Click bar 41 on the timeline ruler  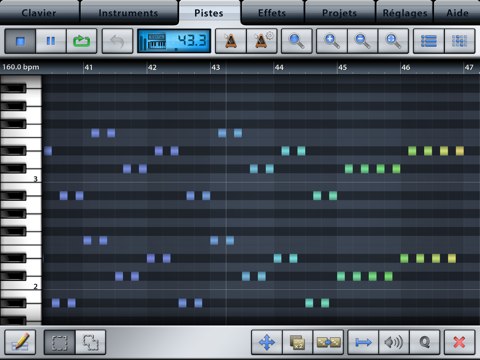[x=88, y=67]
